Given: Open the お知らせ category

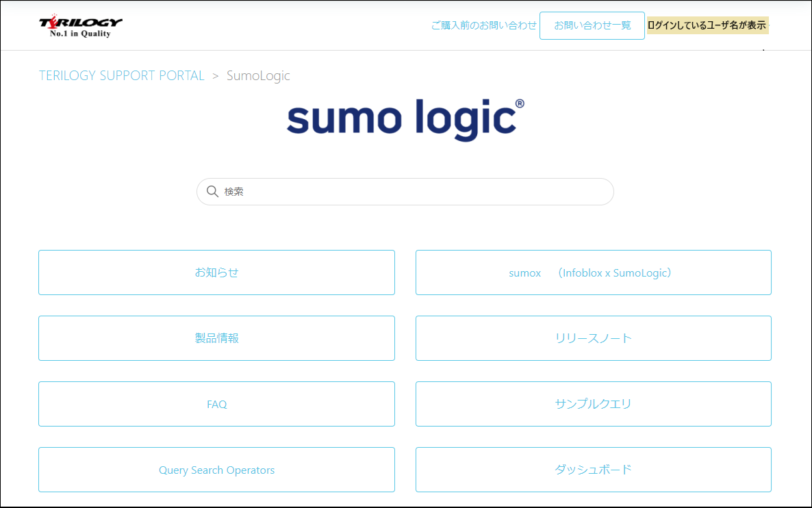Looking at the screenshot, I should point(216,272).
